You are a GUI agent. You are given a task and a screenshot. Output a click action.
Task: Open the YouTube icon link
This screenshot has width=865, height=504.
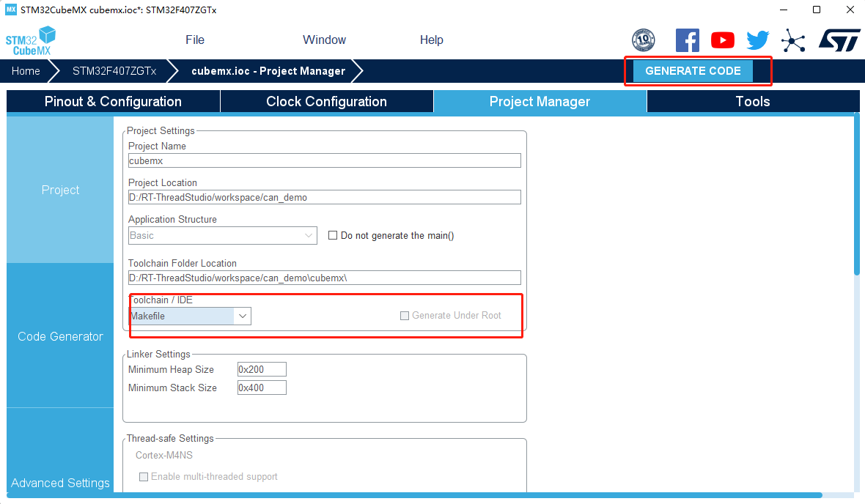723,40
